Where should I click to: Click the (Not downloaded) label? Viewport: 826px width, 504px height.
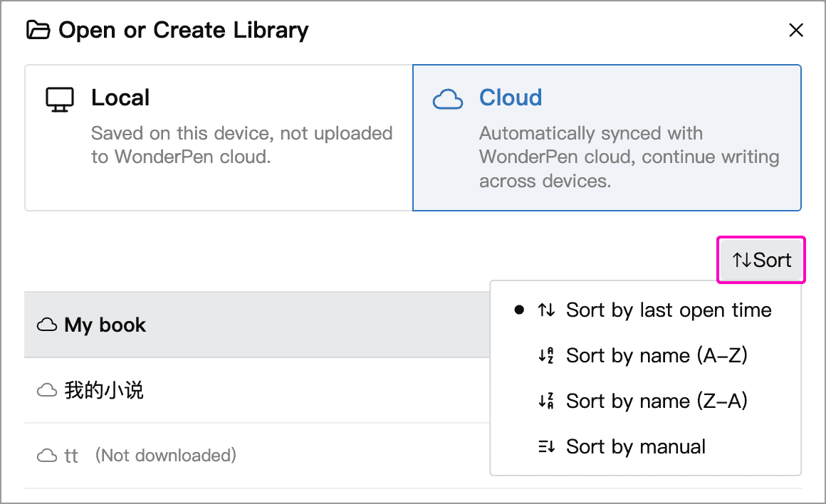coord(165,456)
